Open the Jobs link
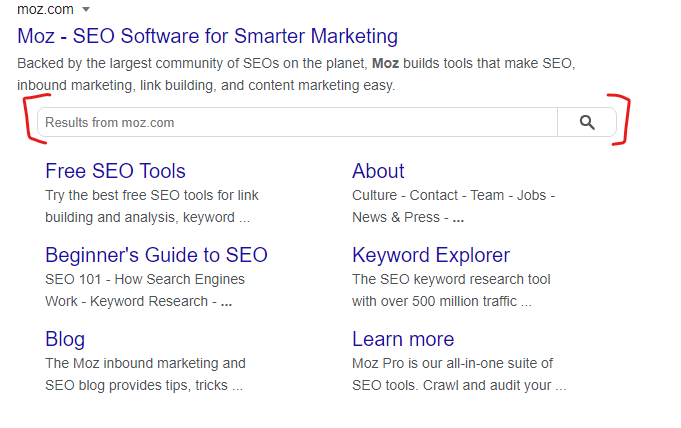 click(x=531, y=195)
